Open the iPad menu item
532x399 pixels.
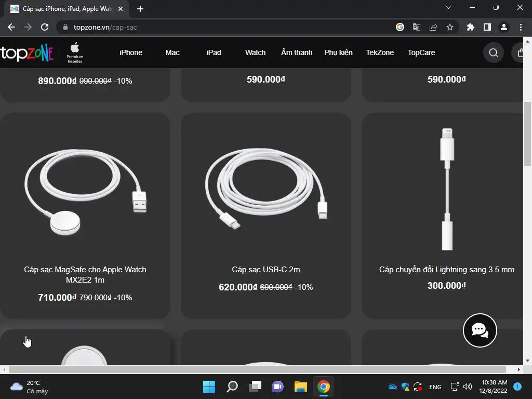tap(214, 52)
